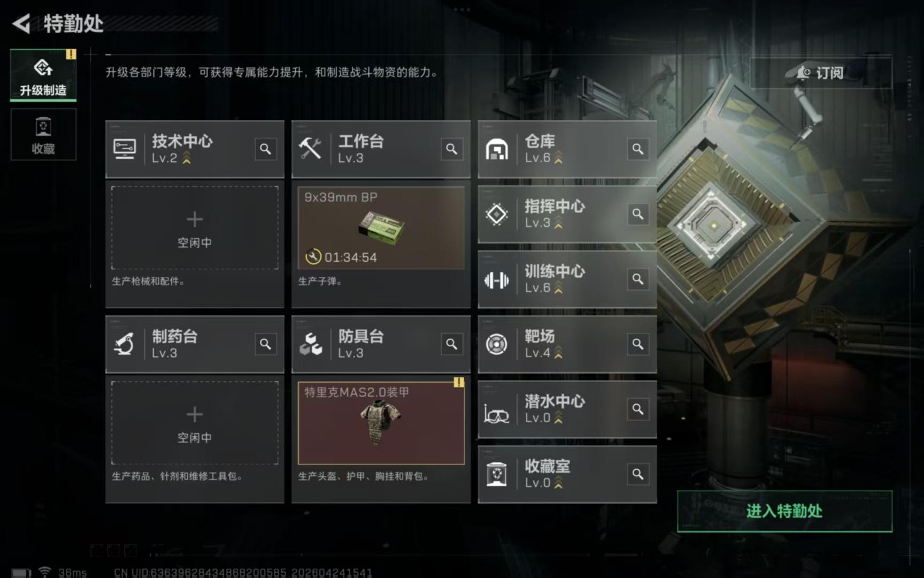
Task: Select the 升级制造 sidebar tab
Action: (43, 75)
